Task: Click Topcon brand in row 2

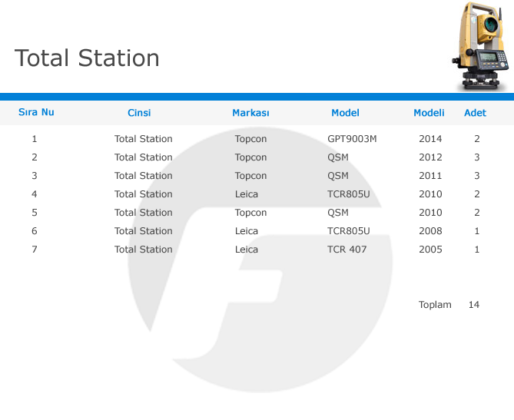Action: (x=250, y=157)
